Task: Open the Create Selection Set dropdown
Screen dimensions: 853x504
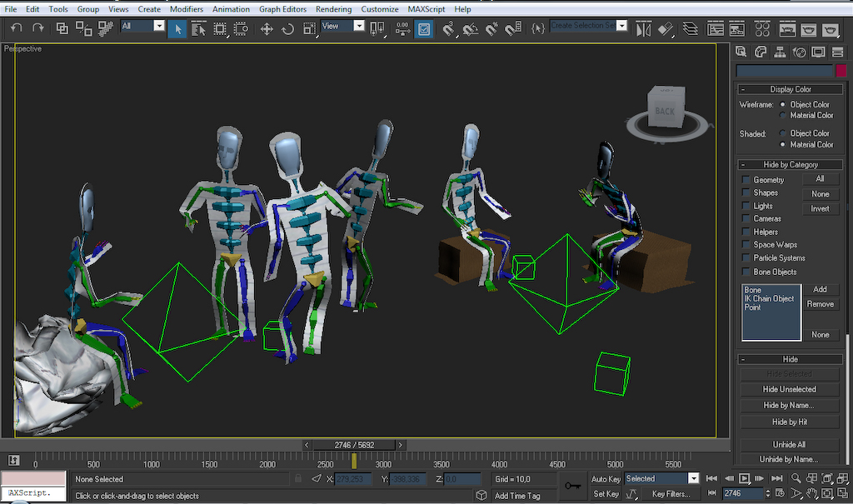Action: click(x=621, y=26)
